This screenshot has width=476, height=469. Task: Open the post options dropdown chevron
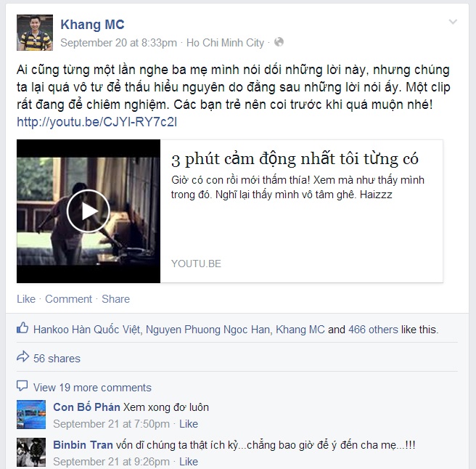[x=453, y=22]
